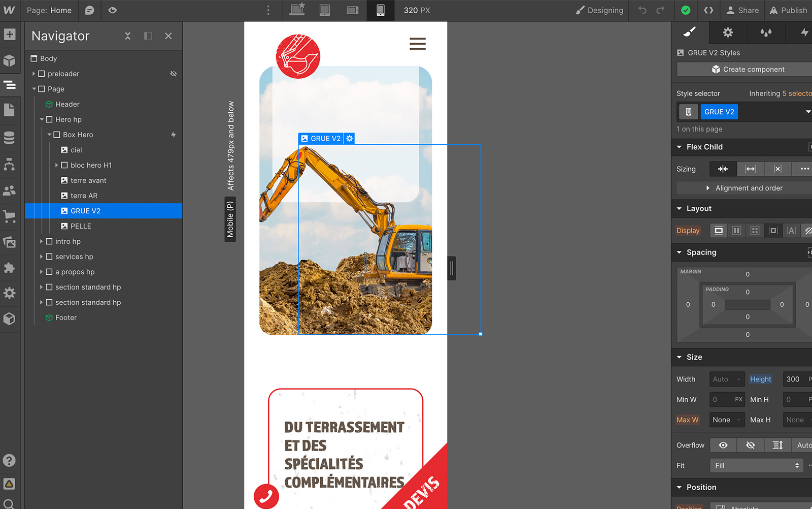Viewport: 812px width, 509px height.
Task: Open the Add Elements panel
Action: click(10, 35)
